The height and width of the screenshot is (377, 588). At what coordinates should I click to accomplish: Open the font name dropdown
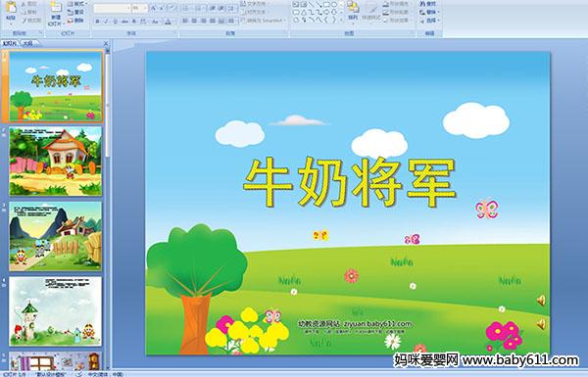coord(112,8)
